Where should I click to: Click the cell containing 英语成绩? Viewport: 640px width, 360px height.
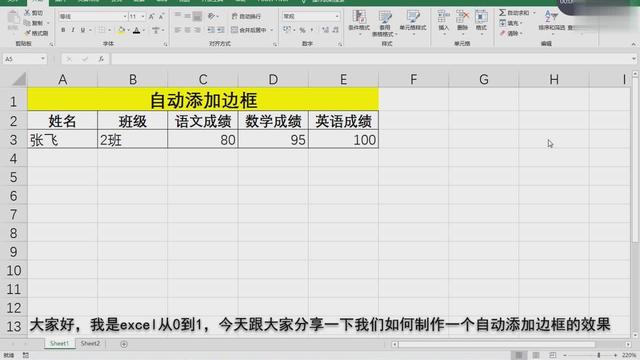click(x=343, y=121)
